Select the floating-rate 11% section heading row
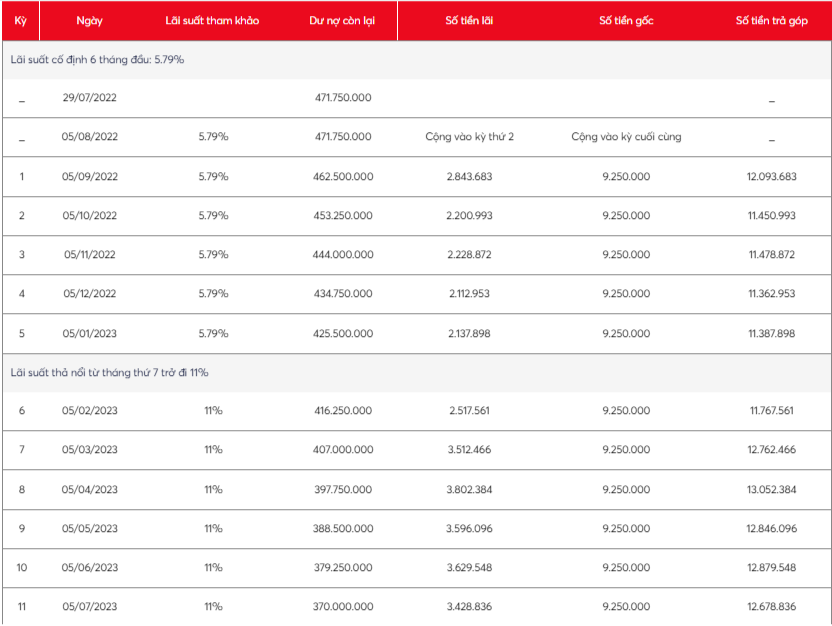 click(109, 373)
